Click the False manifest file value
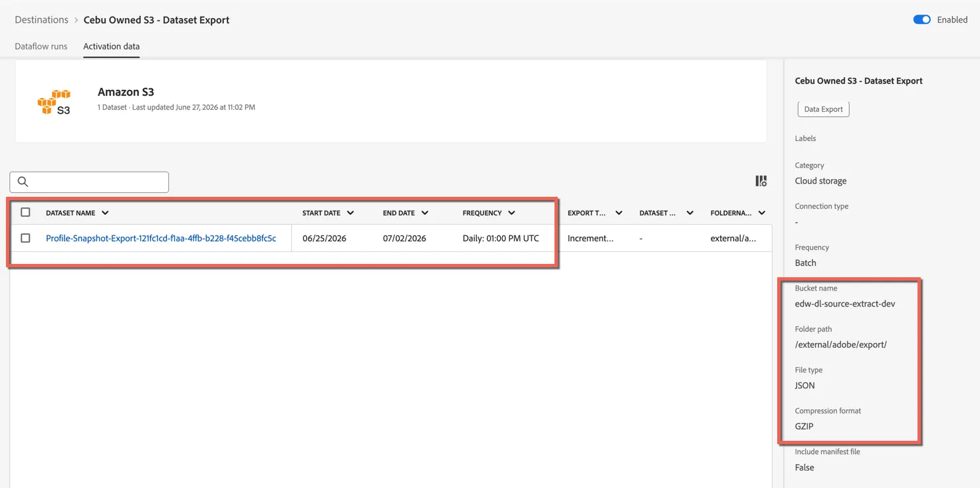Screen dimensions: 980x488 804,467
